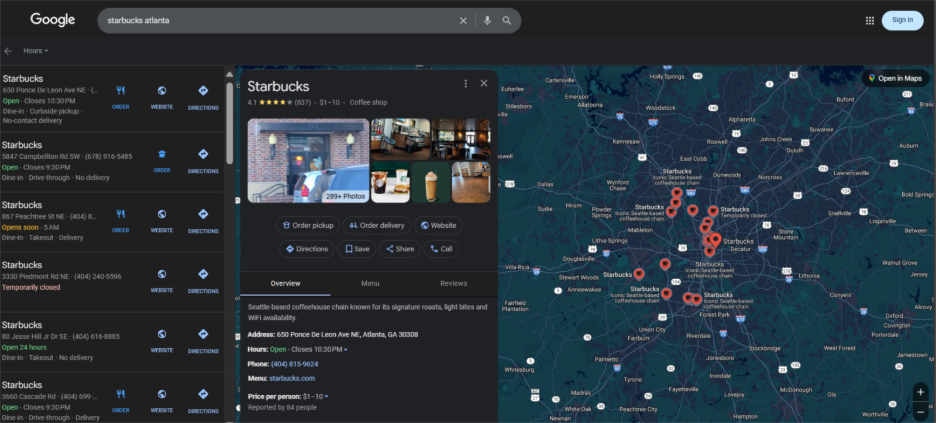Get directions to 3330 Piedmont Rd Starbucks
This screenshot has height=423, width=936.
click(203, 281)
